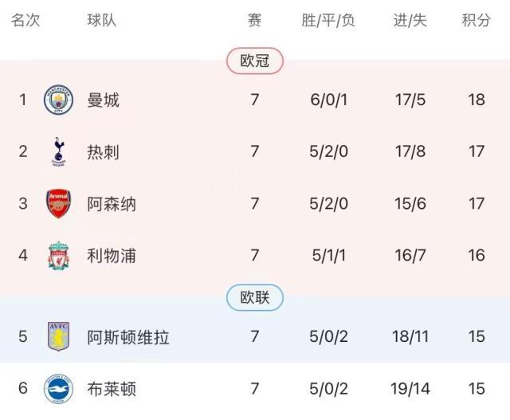Screen dimensions: 510x420
Task: Click the Manchester City club crest
Action: click(x=58, y=100)
